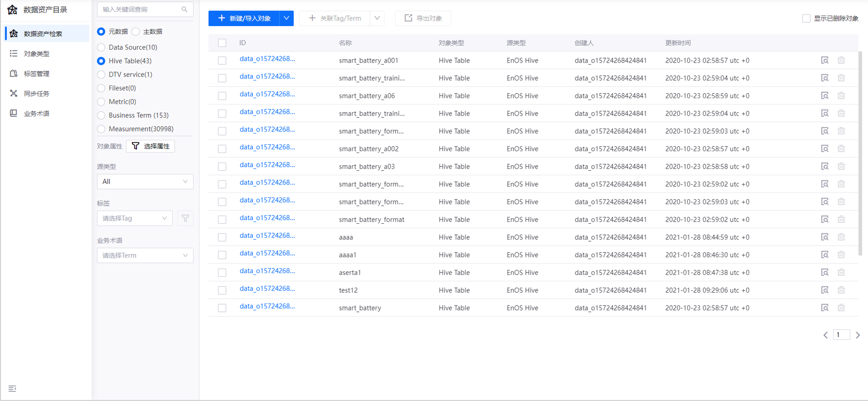Click the 名称 column header

click(345, 43)
